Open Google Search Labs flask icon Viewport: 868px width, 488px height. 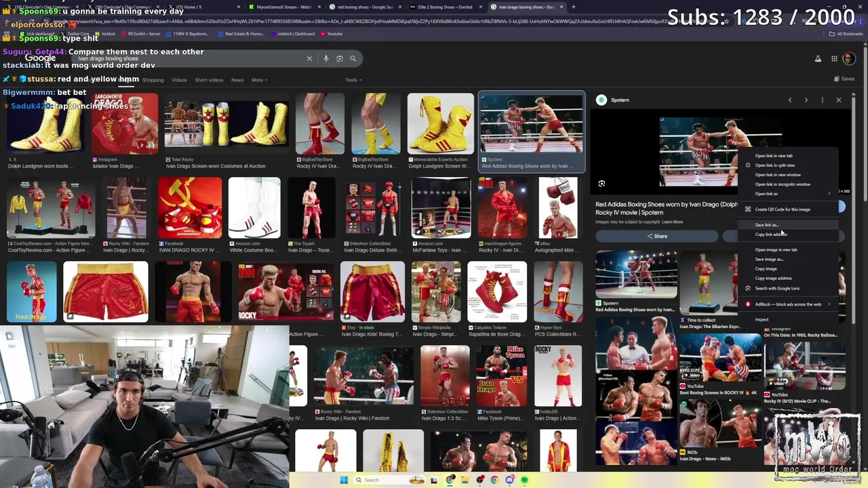(x=818, y=59)
